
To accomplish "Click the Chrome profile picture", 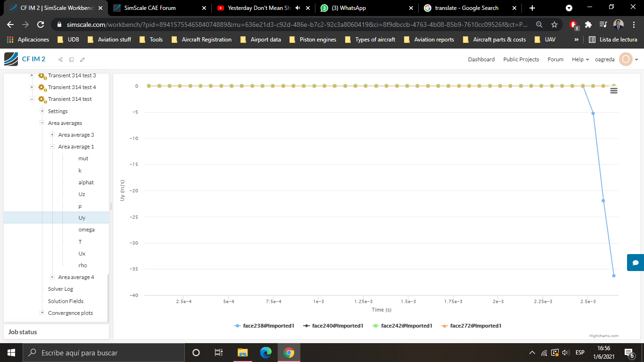I will coord(619,25).
